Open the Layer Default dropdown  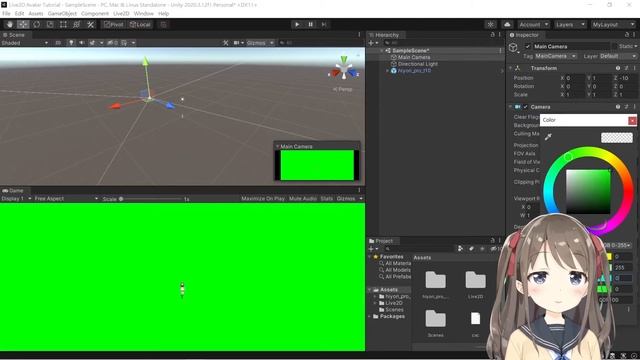coord(618,56)
